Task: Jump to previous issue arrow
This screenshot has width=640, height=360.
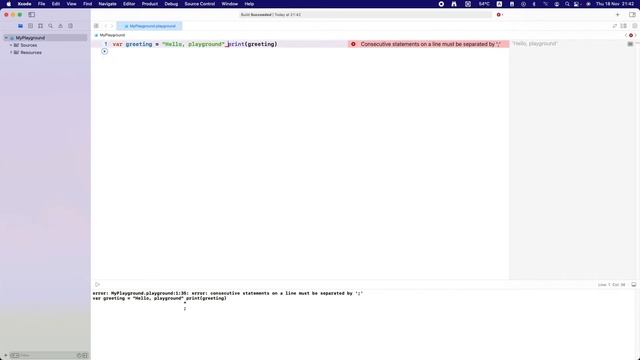Action: (626, 35)
